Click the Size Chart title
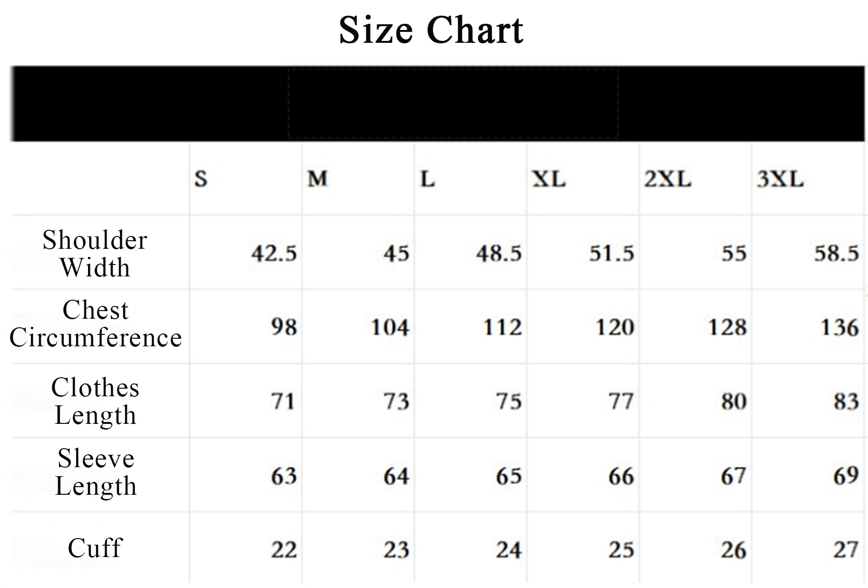Viewport: 868px width, 588px height. point(431,30)
